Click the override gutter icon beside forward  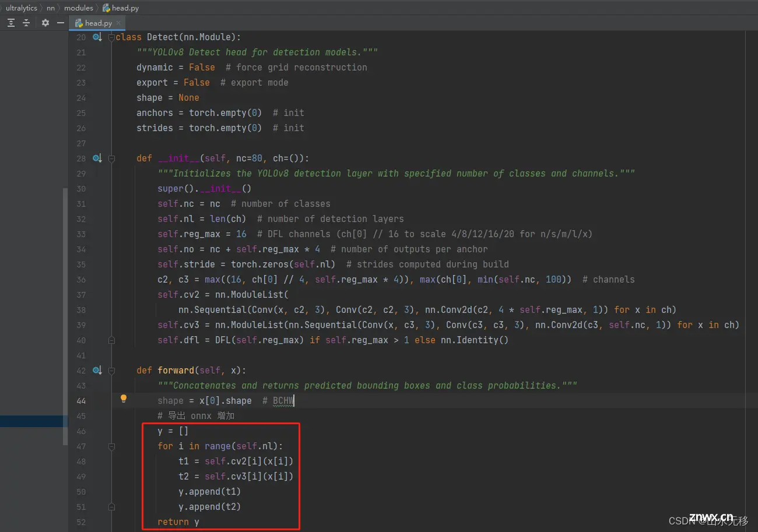pyautogui.click(x=97, y=371)
